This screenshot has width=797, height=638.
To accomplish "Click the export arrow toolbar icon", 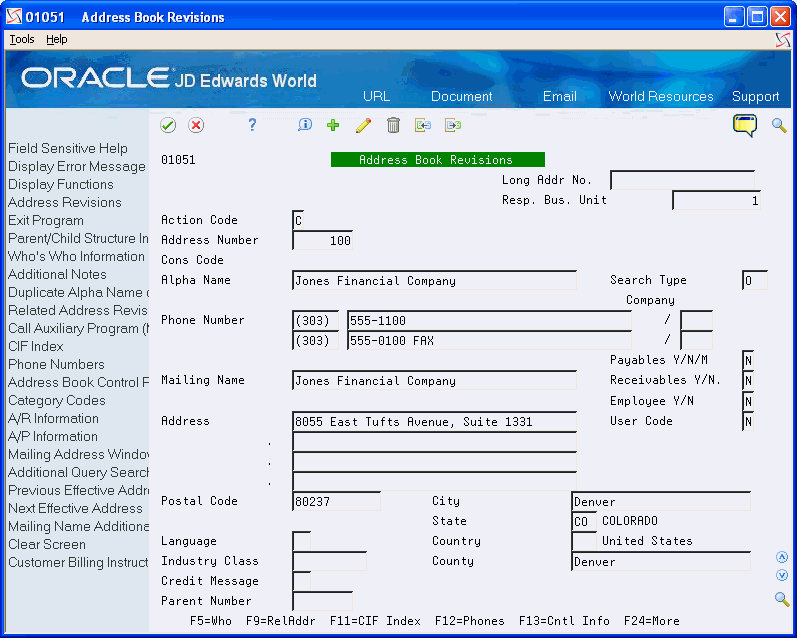I will point(453,125).
